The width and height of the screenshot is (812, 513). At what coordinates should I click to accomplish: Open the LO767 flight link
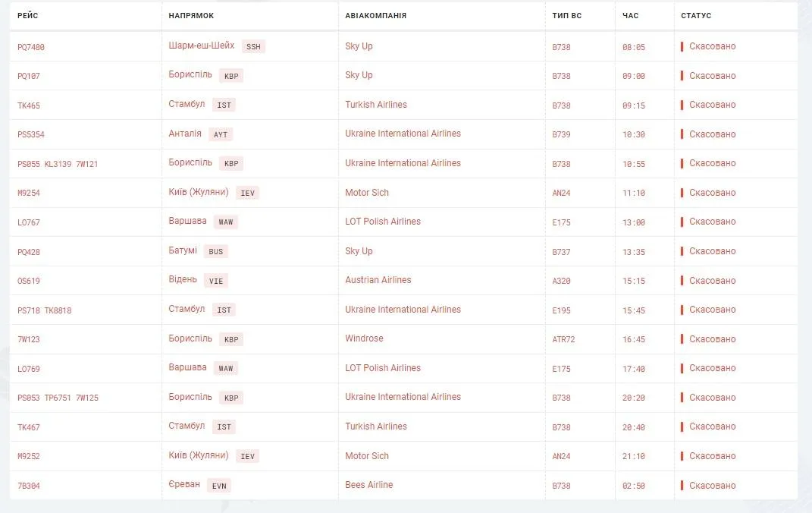(x=29, y=222)
